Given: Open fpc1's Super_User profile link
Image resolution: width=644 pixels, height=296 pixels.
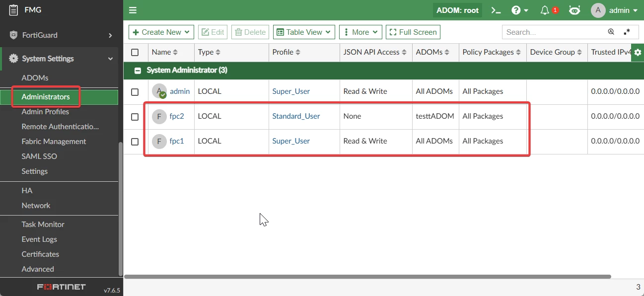Looking at the screenshot, I should click(x=291, y=141).
